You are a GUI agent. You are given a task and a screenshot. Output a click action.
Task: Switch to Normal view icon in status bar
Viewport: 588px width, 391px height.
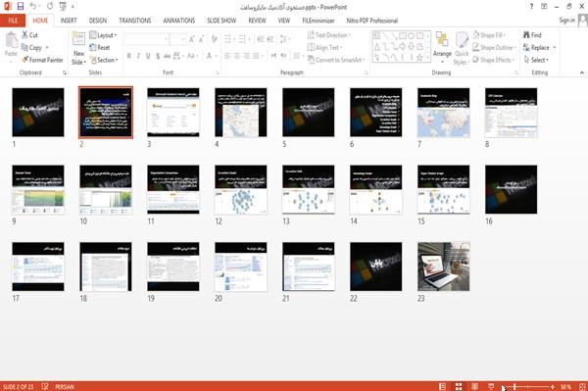coord(443,386)
